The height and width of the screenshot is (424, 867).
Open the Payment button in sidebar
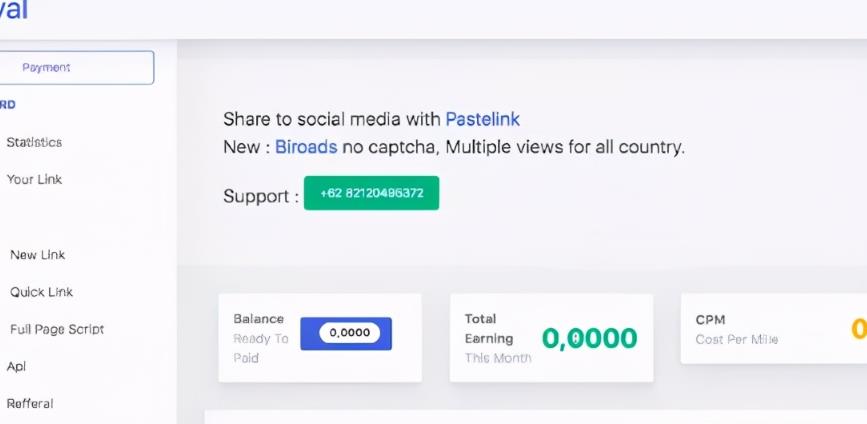pyautogui.click(x=76, y=67)
